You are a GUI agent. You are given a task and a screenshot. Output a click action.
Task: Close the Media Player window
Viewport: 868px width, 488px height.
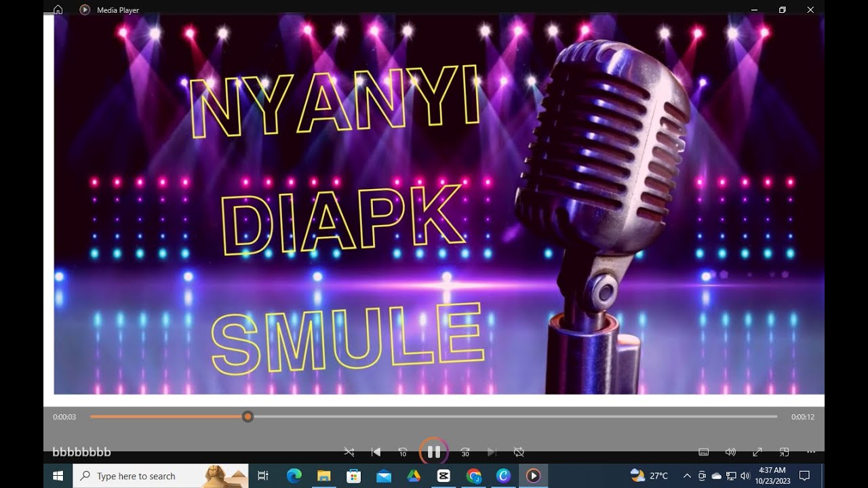(810, 9)
